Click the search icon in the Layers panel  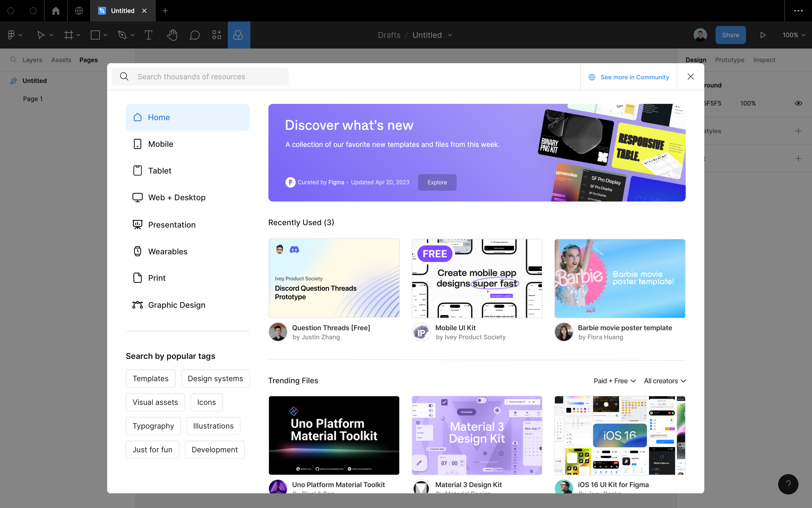click(13, 60)
